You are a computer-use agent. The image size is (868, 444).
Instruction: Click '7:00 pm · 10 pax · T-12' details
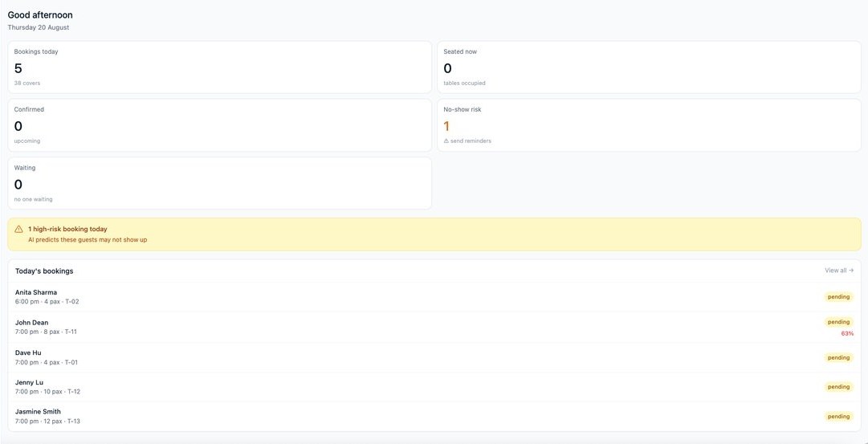[x=47, y=391]
